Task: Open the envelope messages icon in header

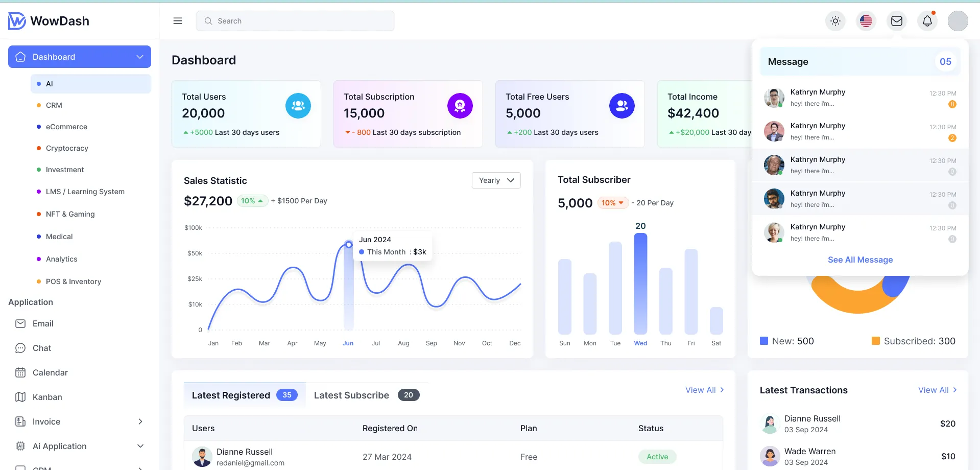Action: (x=896, y=21)
